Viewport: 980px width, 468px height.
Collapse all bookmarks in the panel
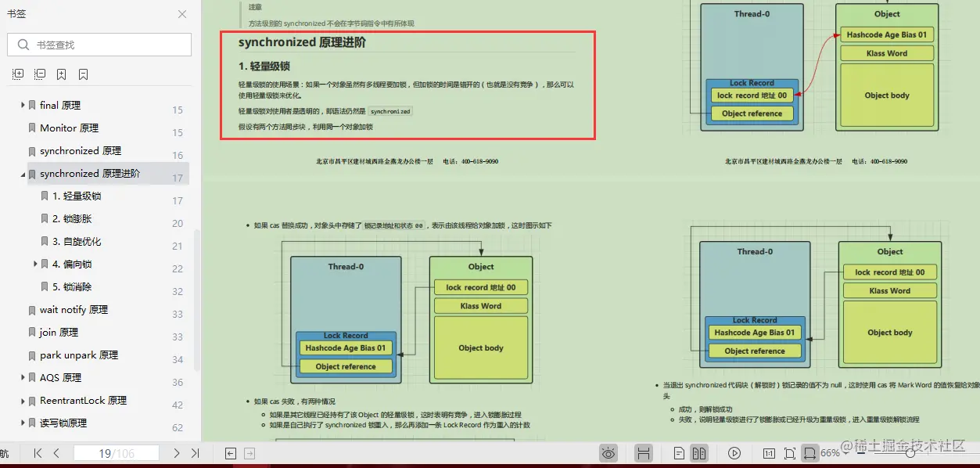40,73
